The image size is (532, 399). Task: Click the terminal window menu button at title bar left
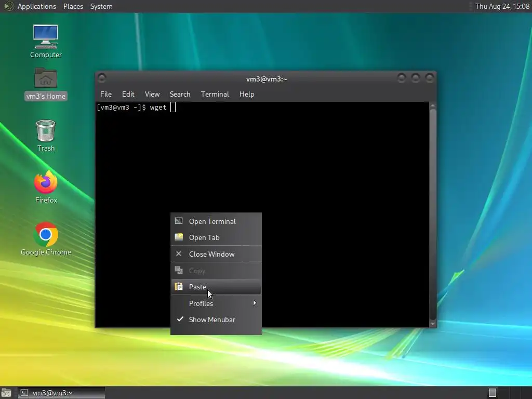point(102,78)
